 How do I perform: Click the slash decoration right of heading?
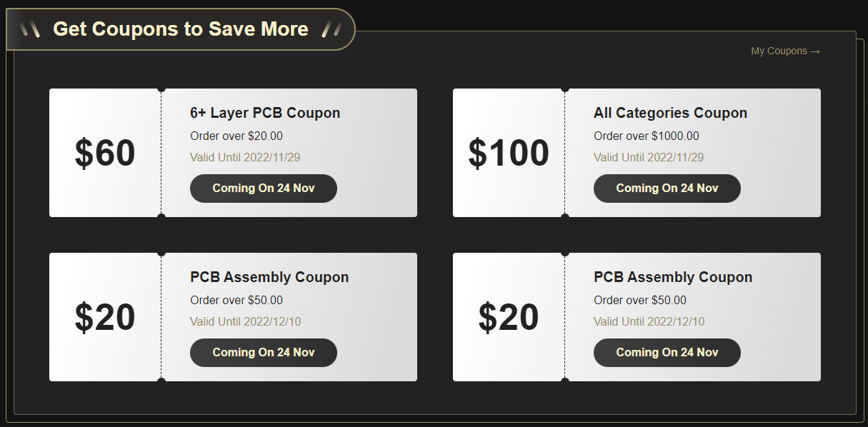(331, 29)
